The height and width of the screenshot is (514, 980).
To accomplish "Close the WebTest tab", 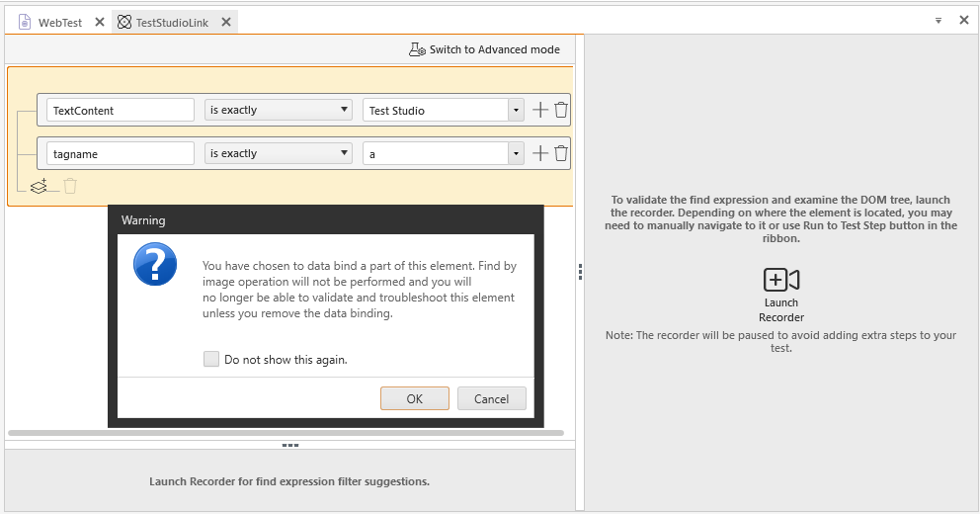I will 100,22.
